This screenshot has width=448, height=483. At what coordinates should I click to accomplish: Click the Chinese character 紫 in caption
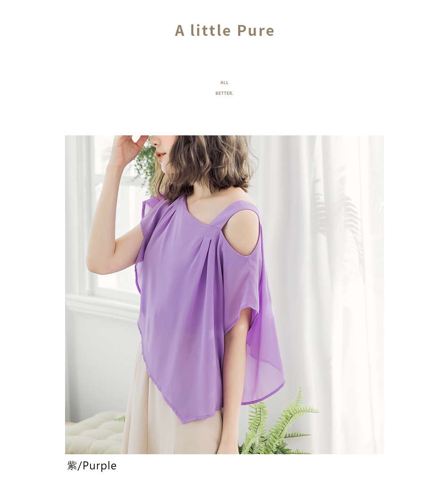click(72, 466)
